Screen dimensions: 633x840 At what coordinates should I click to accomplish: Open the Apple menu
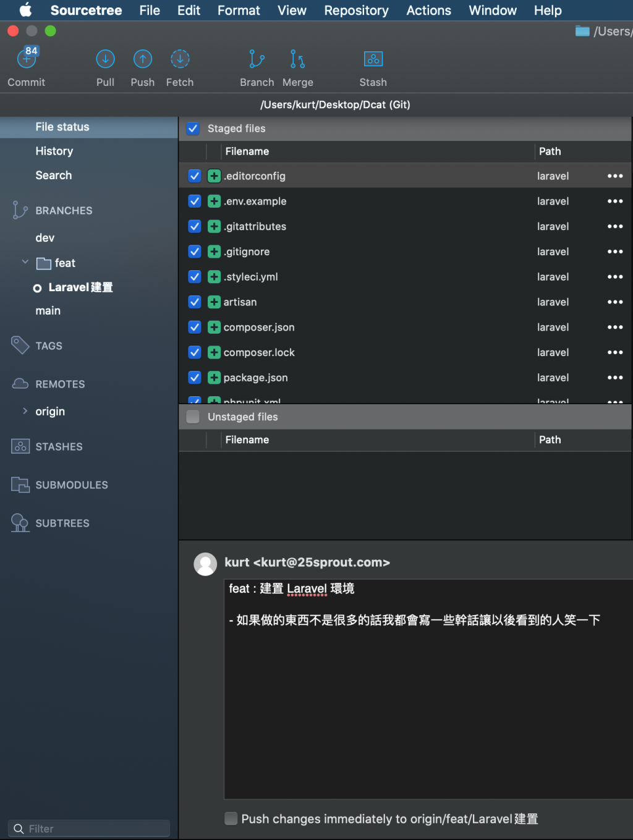tap(25, 11)
